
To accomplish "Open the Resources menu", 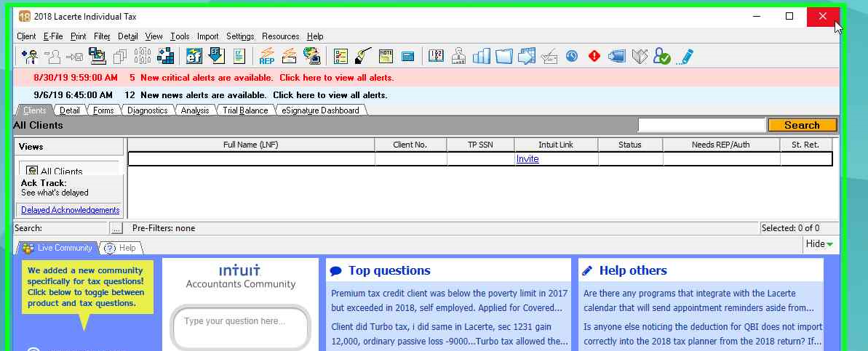I will tap(281, 36).
